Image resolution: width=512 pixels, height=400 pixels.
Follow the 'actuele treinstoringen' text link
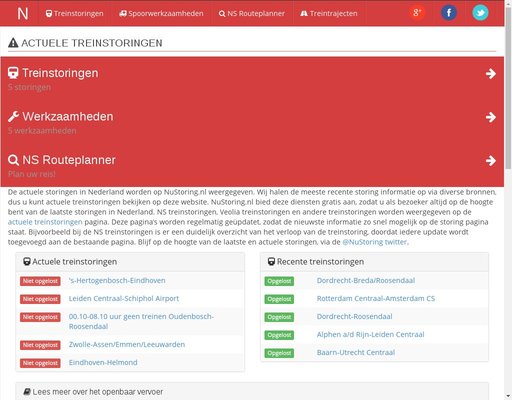(45, 222)
